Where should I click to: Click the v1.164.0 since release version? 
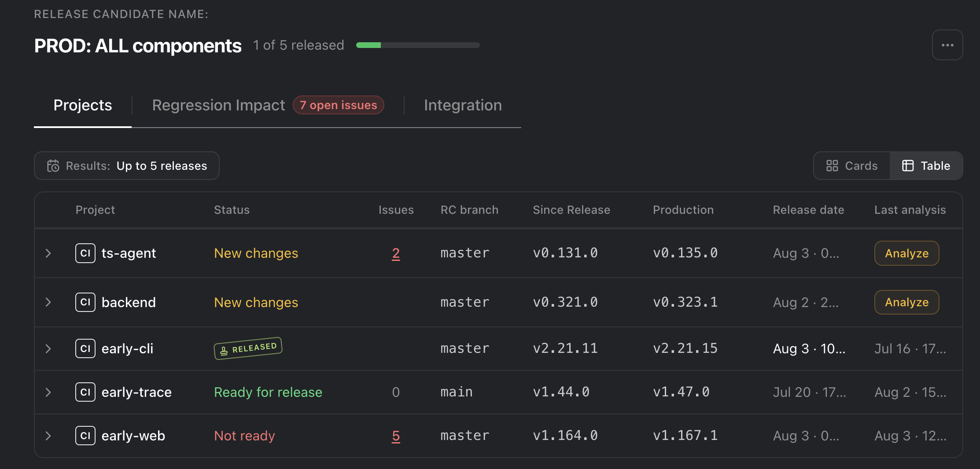pyautogui.click(x=565, y=436)
